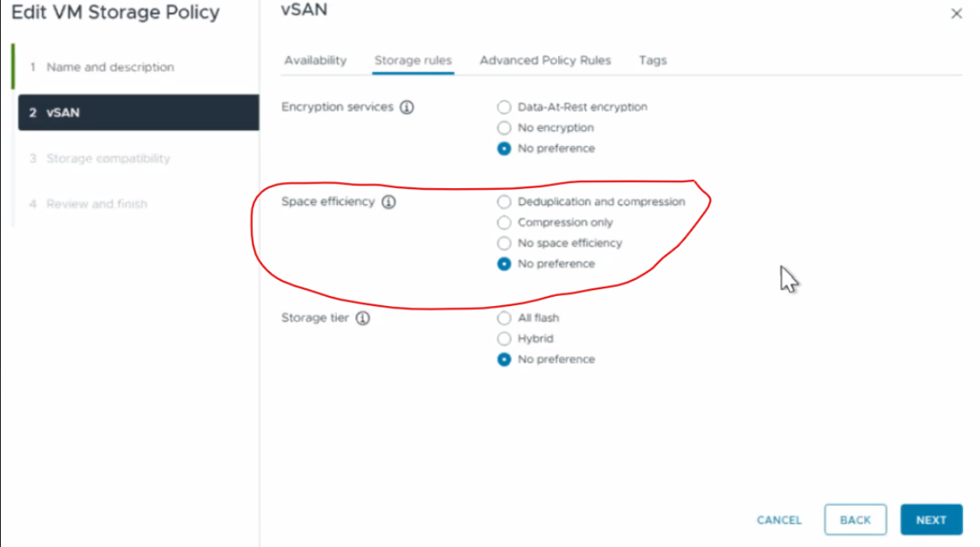Select No preference under Storage tier
Screen dimensions: 980x547
[504, 360]
